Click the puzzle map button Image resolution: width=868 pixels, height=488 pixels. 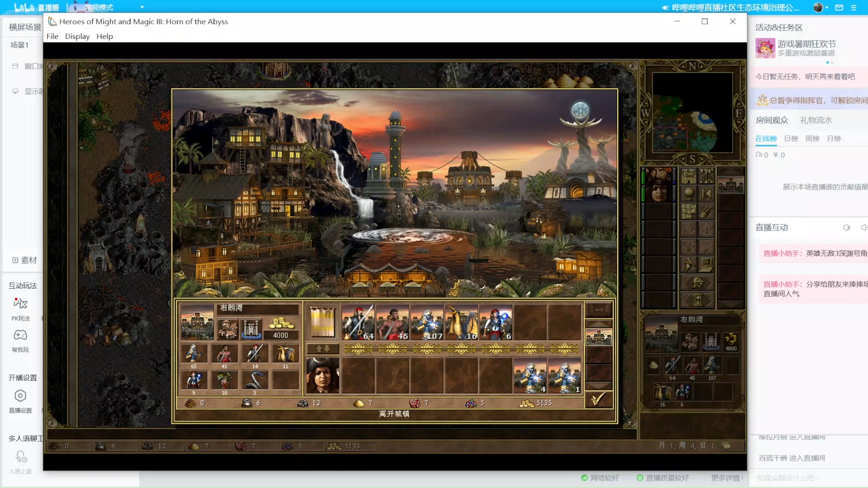[x=689, y=211]
